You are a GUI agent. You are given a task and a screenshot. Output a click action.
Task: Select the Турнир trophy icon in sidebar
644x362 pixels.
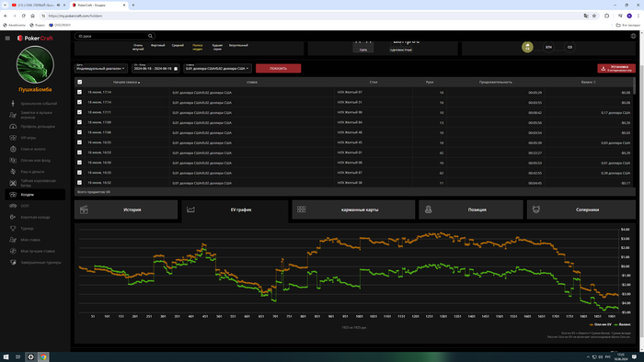(x=13, y=229)
